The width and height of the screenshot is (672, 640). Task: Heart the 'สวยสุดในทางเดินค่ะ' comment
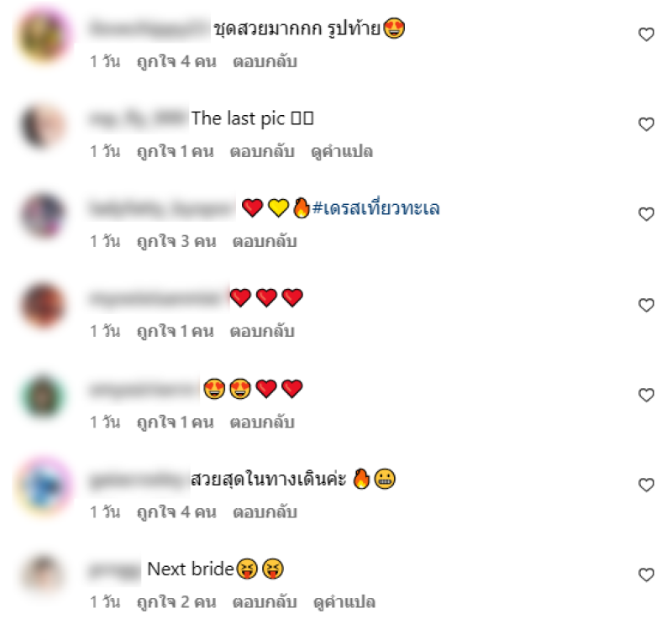(646, 485)
